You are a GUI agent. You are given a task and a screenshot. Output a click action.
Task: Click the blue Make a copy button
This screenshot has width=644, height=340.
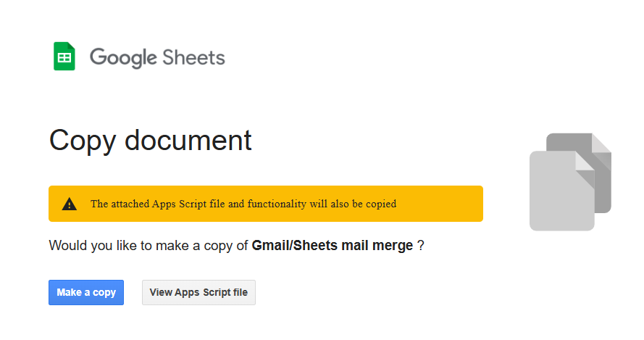[x=85, y=292]
